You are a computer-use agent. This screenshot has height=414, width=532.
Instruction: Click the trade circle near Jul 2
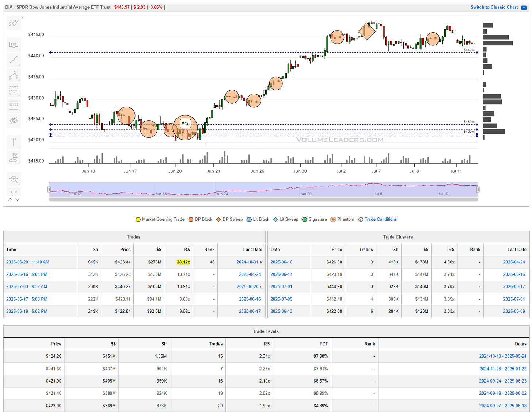[337, 37]
